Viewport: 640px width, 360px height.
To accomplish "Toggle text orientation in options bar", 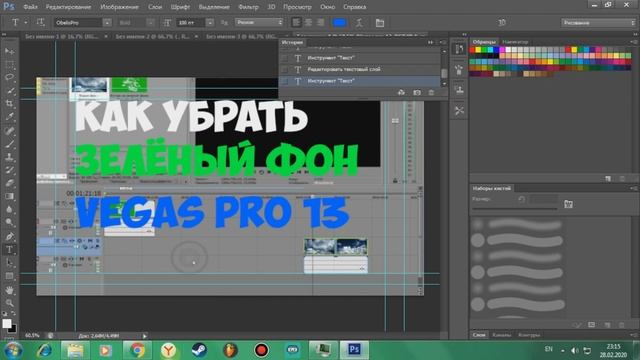I will (x=40, y=22).
